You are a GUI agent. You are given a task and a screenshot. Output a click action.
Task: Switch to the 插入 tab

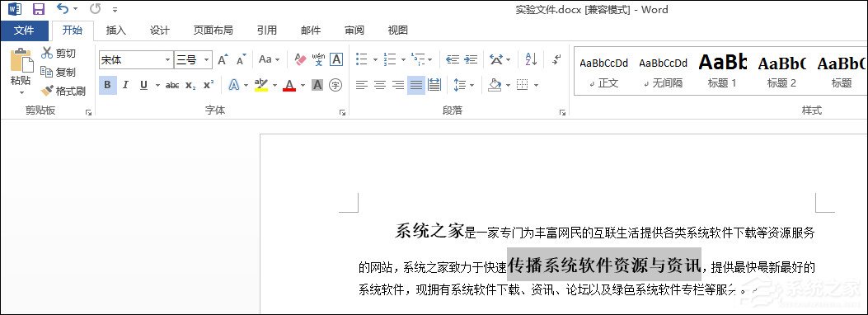[x=115, y=31]
